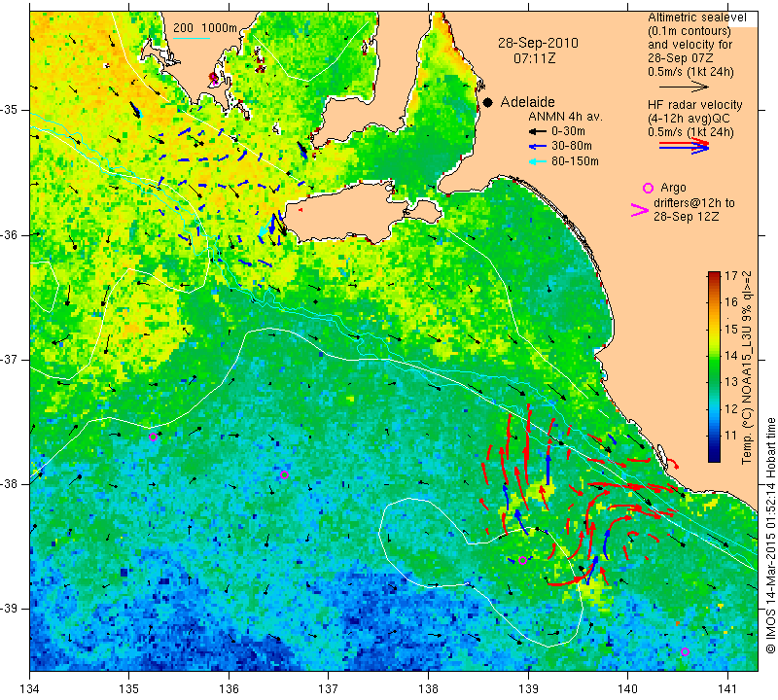This screenshot has height=700, width=778.
Task: Click the black 0-30m ANMN legend arrow
Action: pos(537,132)
